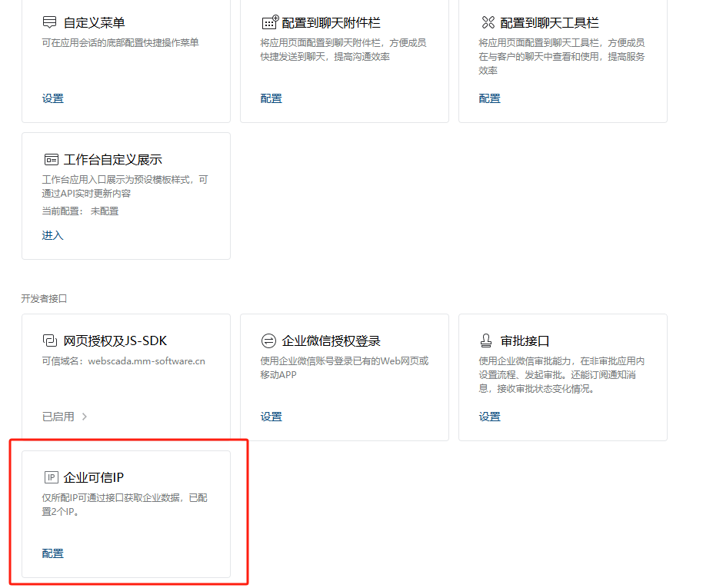Open 配置 under 配置到聊天工具栏
The width and height of the screenshot is (723, 588).
489,98
